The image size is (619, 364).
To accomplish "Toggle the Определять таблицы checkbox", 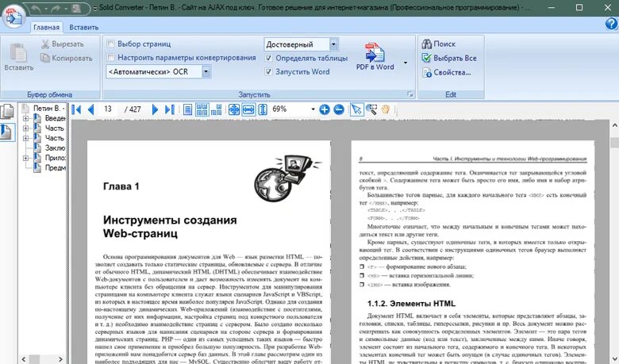I will 268,58.
